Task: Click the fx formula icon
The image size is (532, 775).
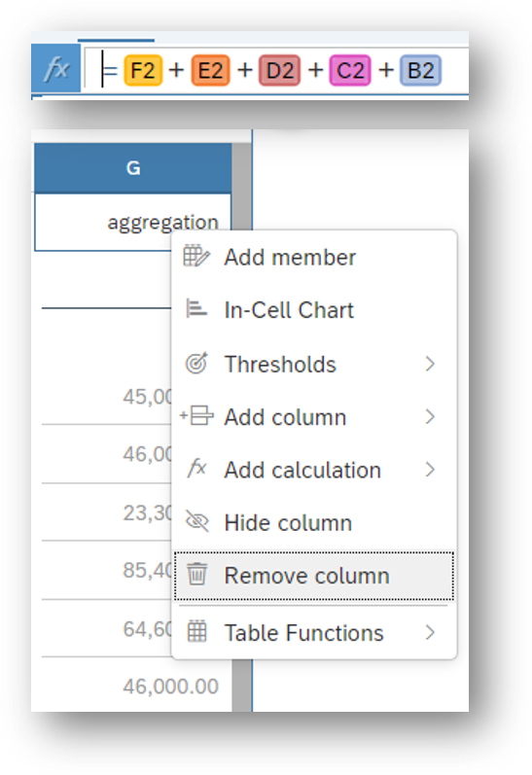Action: point(55,68)
